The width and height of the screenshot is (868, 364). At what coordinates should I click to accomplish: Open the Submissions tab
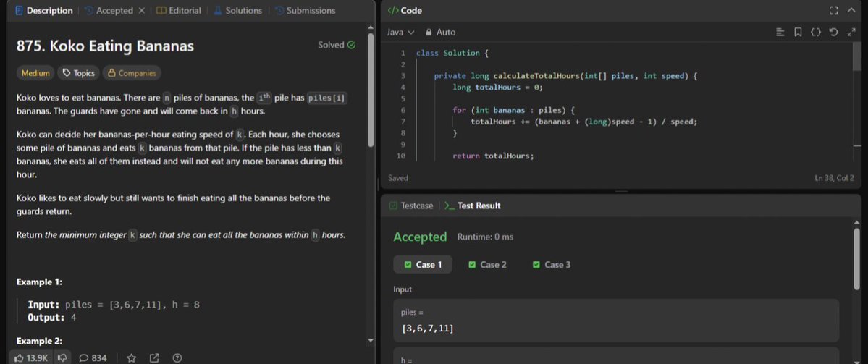click(305, 11)
